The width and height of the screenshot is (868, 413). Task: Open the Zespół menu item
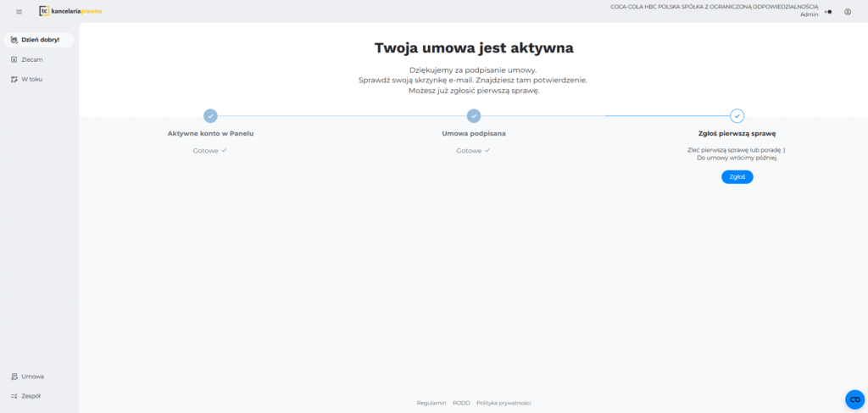point(31,395)
